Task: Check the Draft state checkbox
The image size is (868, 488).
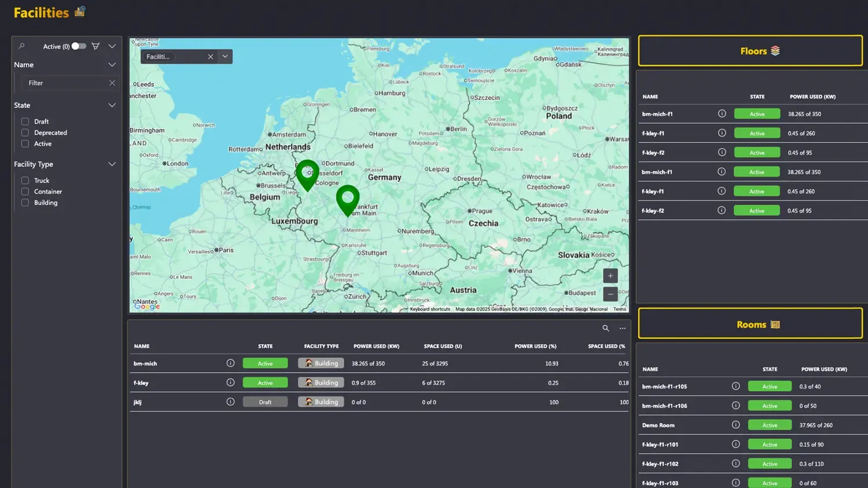Action: (x=25, y=122)
